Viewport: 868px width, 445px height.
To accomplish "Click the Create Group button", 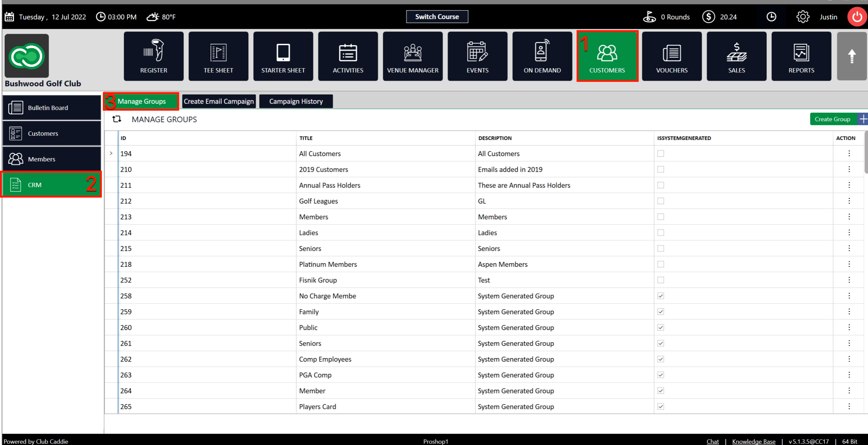I will [x=832, y=119].
